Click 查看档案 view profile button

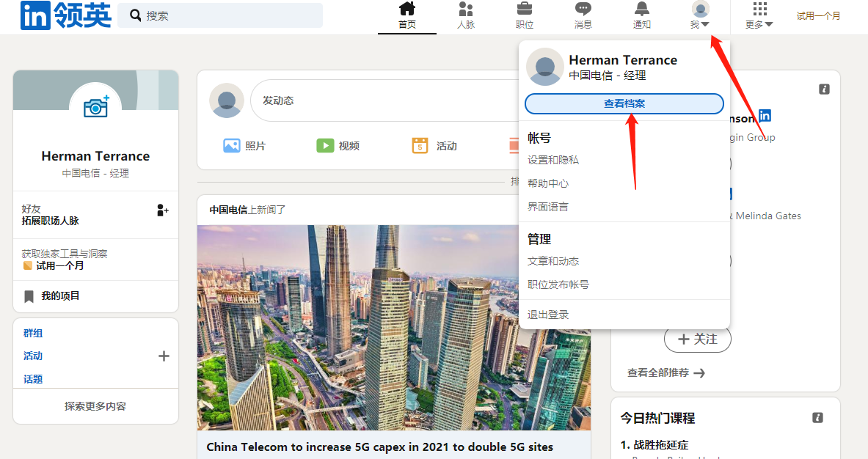coord(624,104)
